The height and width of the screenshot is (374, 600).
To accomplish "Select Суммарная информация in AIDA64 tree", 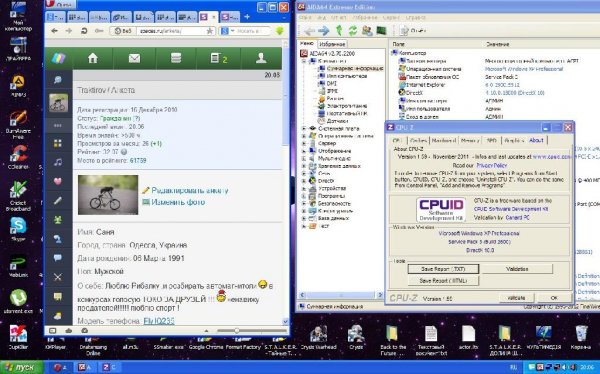I will [x=354, y=69].
